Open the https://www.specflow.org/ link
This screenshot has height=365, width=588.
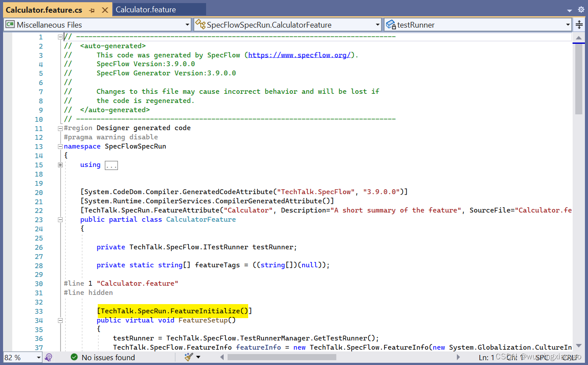pyautogui.click(x=300, y=55)
